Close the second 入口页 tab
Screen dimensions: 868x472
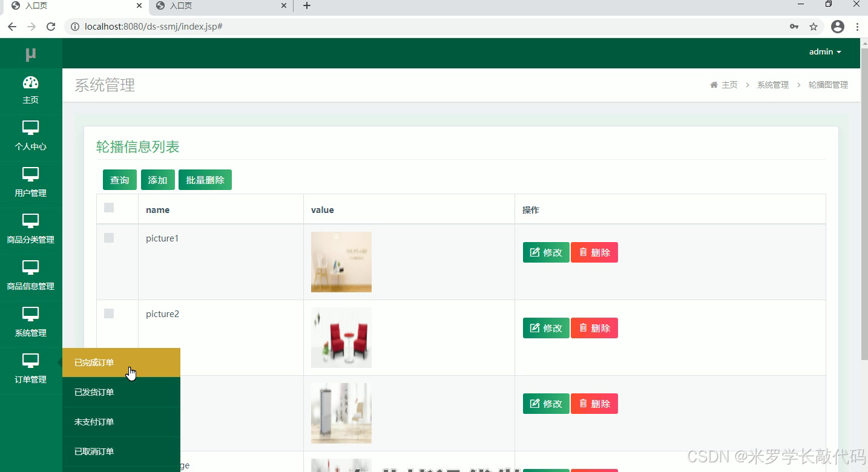(x=284, y=5)
